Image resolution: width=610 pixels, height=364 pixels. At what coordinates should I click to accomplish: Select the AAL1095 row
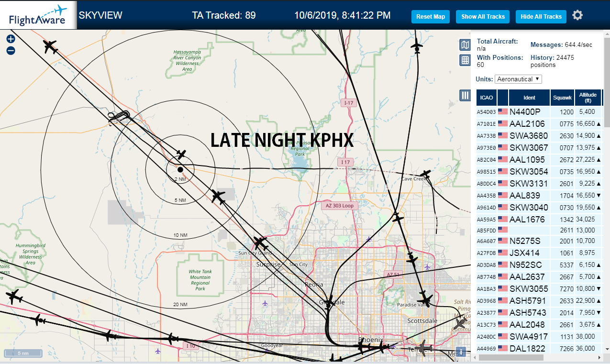[539, 160]
